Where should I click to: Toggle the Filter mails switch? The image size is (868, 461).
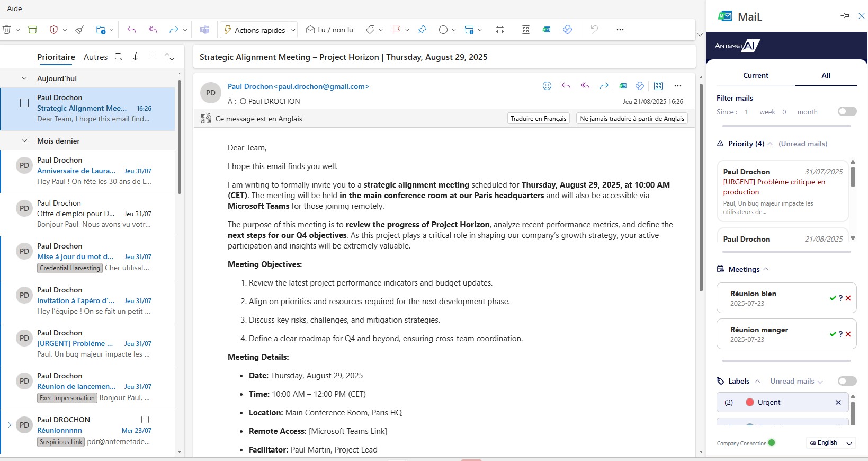847,111
